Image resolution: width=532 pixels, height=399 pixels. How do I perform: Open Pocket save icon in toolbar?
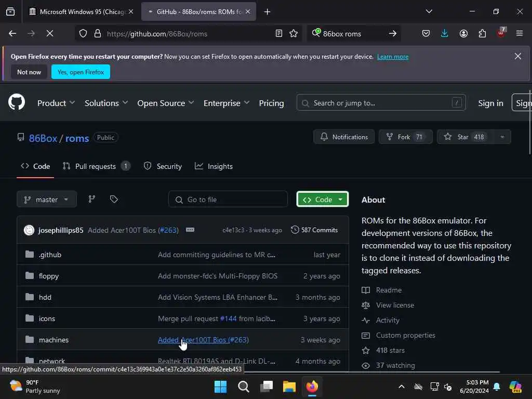[426, 34]
